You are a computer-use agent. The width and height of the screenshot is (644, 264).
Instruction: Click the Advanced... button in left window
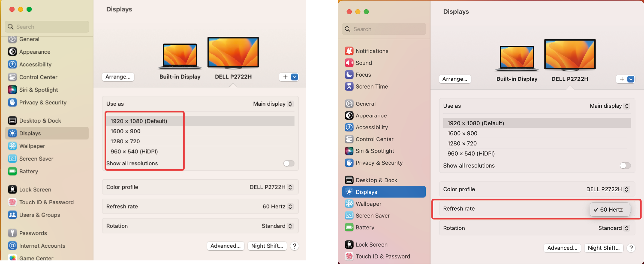225,246
